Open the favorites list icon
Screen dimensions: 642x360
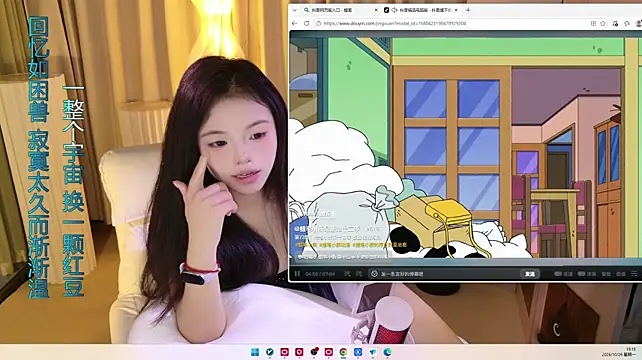tap(615, 23)
